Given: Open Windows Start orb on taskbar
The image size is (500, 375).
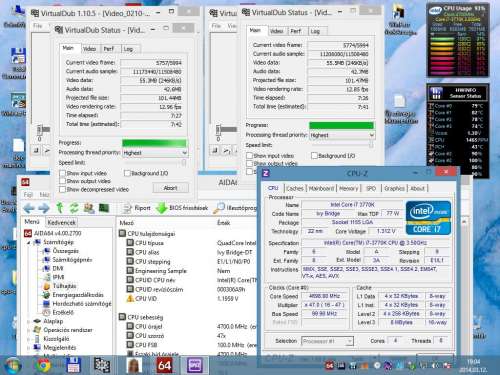Looking at the screenshot, I should pyautogui.click(x=13, y=365).
